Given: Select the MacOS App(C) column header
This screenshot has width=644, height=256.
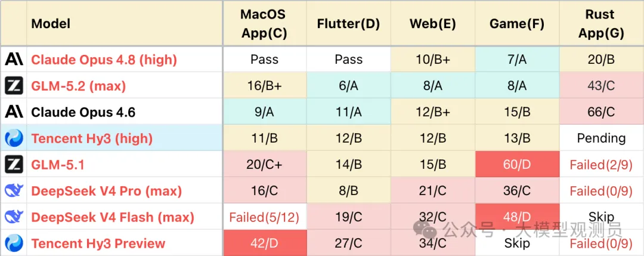Looking at the screenshot, I should pos(264,23).
